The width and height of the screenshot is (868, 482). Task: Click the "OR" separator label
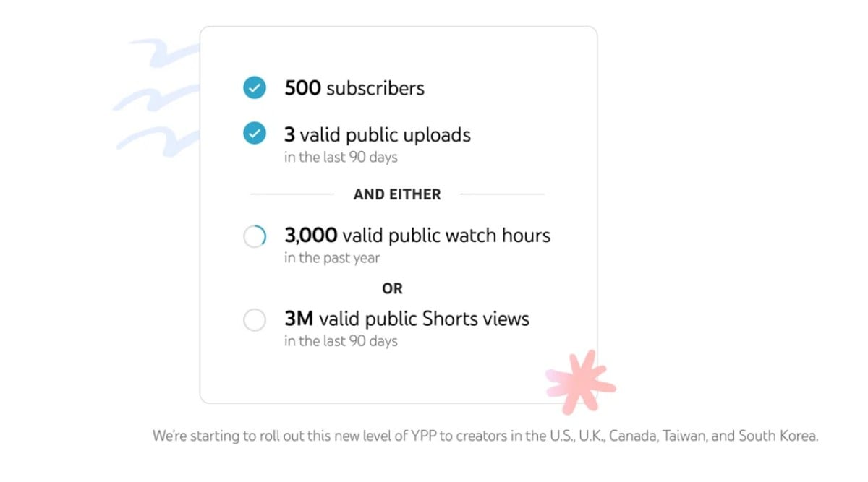point(392,288)
